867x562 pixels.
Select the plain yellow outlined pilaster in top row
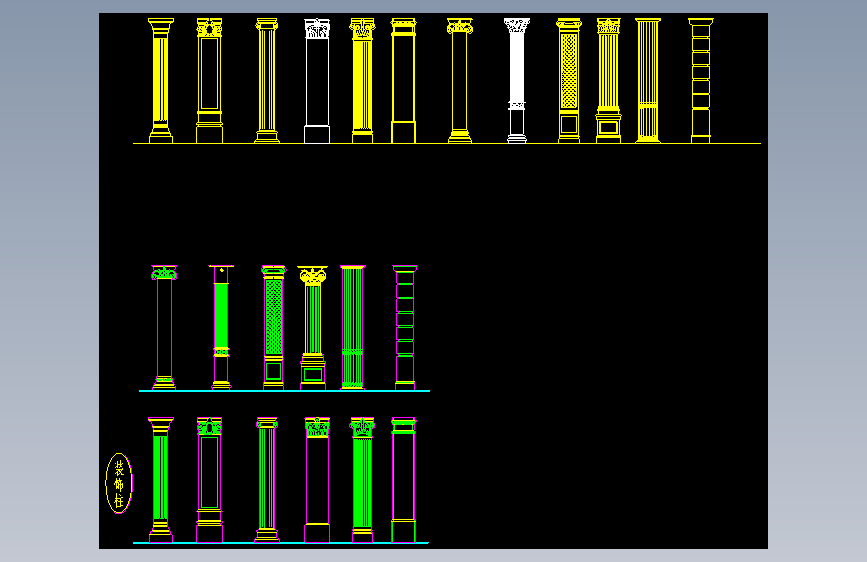(404, 81)
